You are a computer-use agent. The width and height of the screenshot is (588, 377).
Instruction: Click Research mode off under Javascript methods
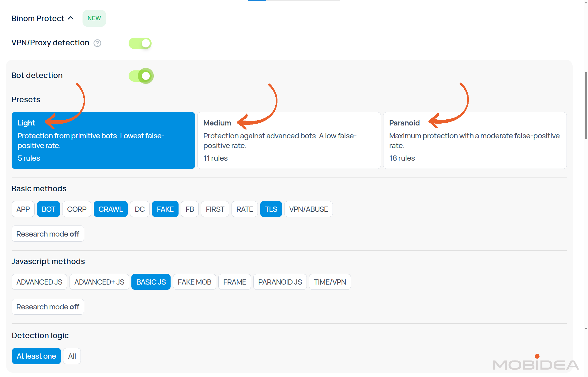pos(48,307)
